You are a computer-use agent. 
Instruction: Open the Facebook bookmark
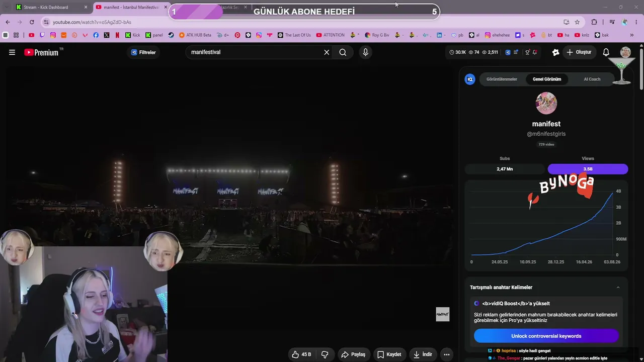(x=96, y=35)
